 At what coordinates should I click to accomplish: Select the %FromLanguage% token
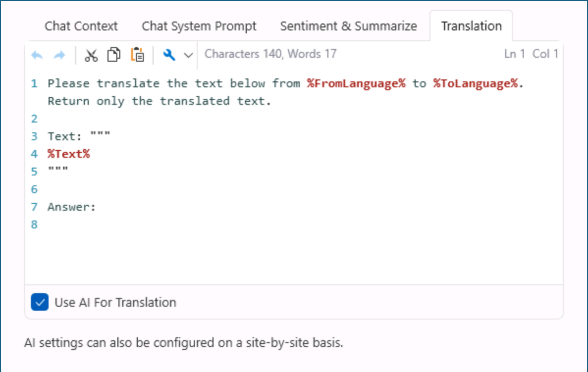coord(356,83)
